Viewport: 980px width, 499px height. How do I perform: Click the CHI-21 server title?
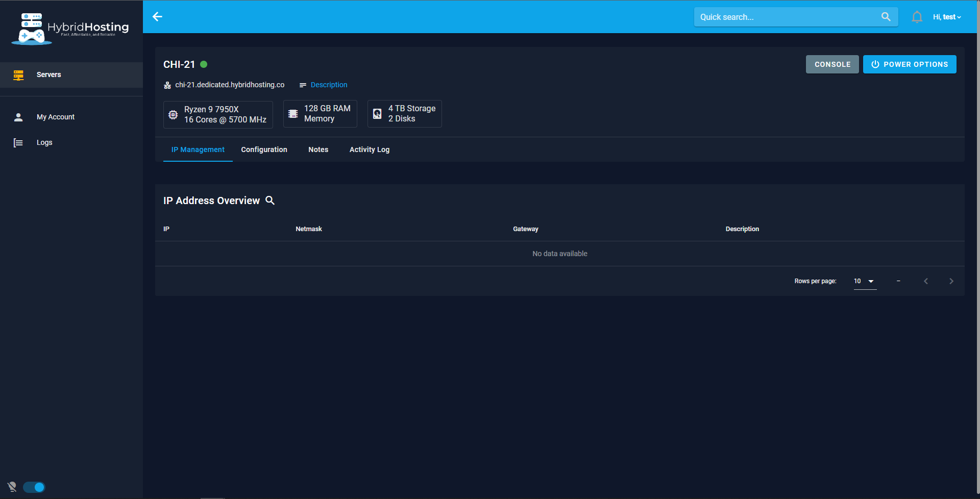coord(179,64)
